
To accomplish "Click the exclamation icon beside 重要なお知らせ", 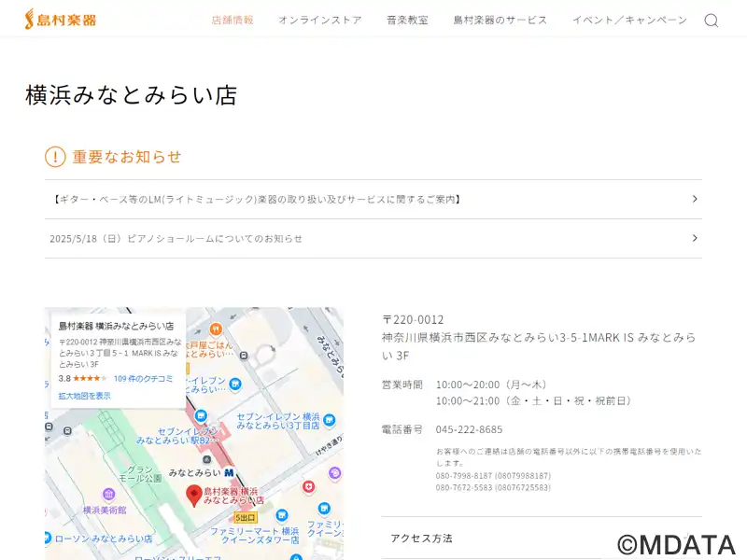I will [x=55, y=157].
